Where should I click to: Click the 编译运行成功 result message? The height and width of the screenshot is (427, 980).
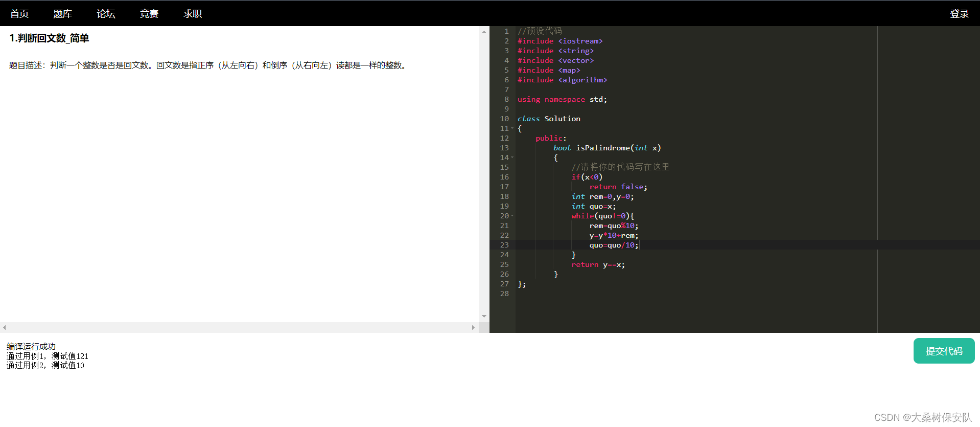click(31, 346)
